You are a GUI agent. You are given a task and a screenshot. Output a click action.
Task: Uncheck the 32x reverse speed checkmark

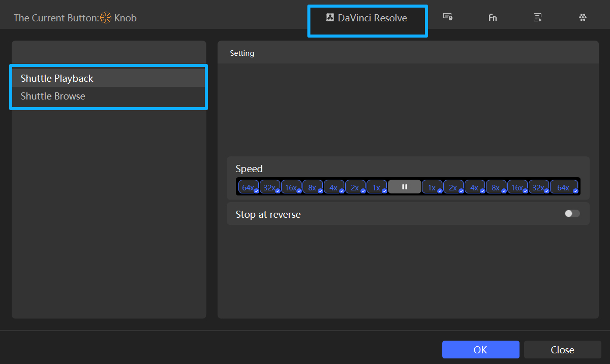pyautogui.click(x=277, y=190)
